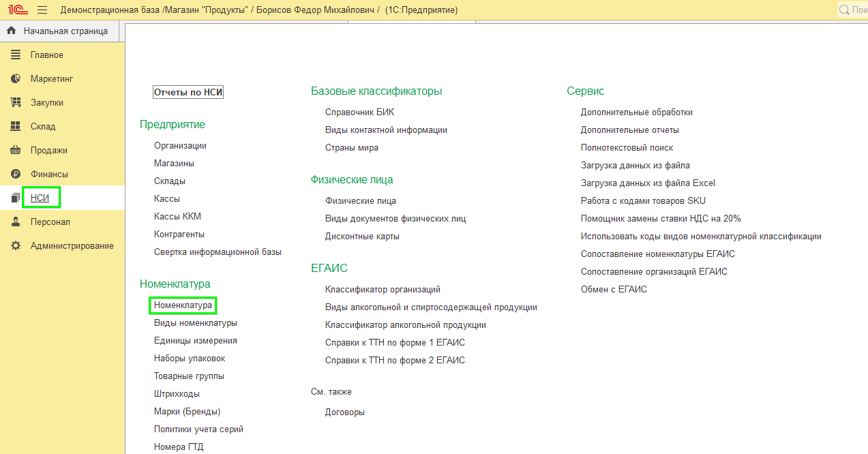Open Обмен с ЕГАИС
The height and width of the screenshot is (454, 868).
[614, 289]
